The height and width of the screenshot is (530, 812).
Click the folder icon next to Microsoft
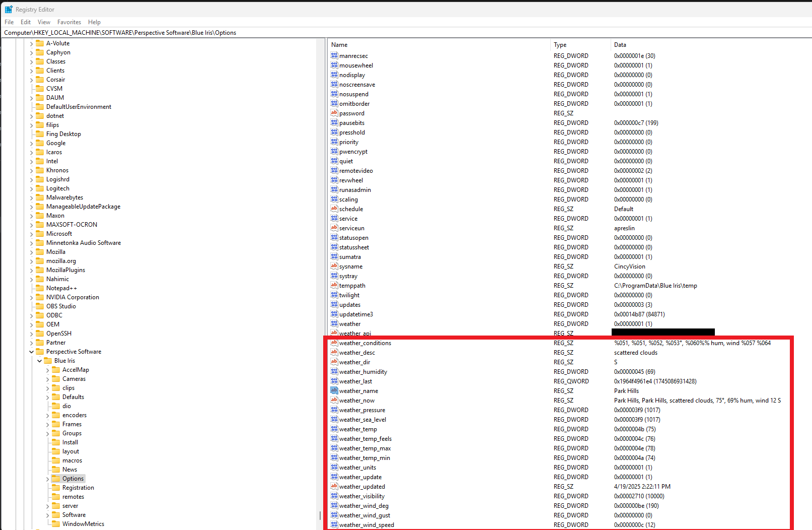coord(40,234)
